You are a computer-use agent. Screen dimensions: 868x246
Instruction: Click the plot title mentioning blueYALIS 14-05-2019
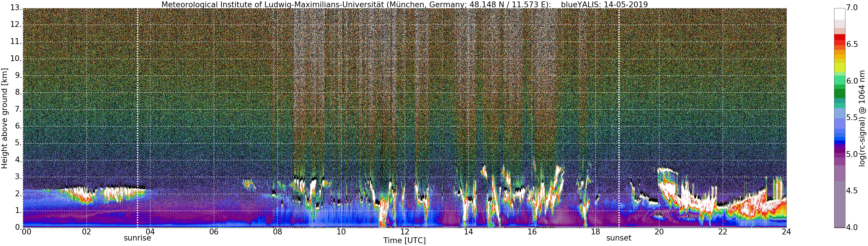pos(404,4)
